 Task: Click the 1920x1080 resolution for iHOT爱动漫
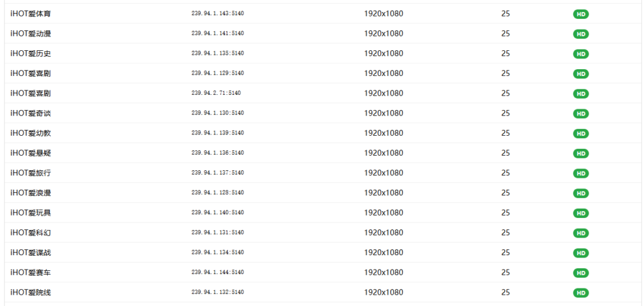(384, 33)
